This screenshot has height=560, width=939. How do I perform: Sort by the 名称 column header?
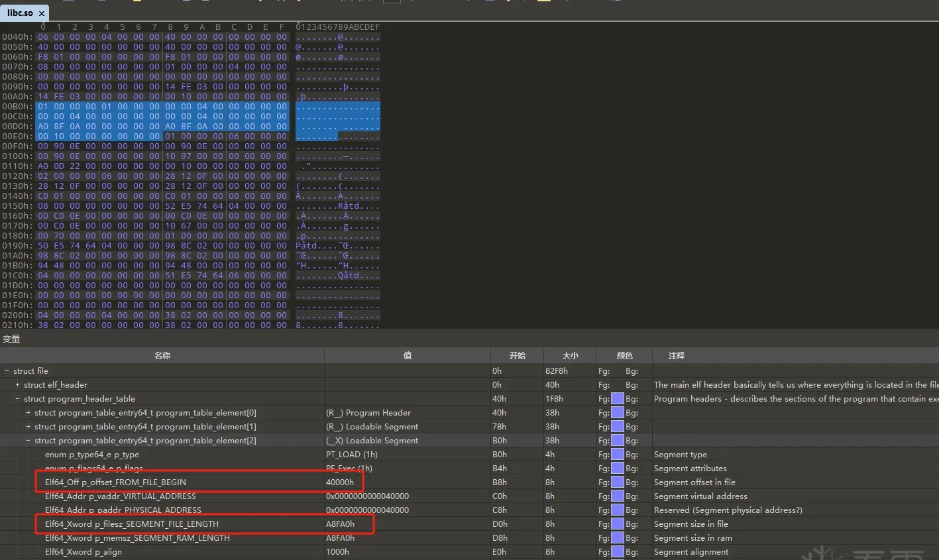162,356
